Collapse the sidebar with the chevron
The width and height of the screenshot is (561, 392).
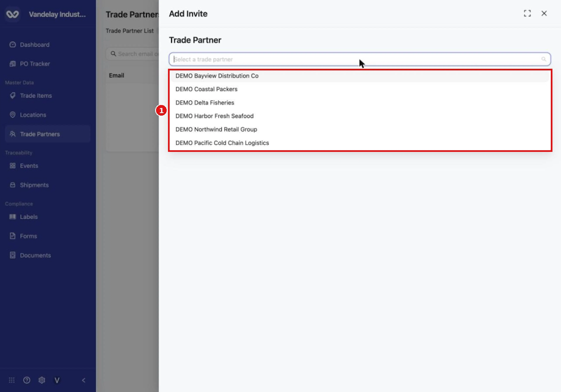pyautogui.click(x=84, y=380)
